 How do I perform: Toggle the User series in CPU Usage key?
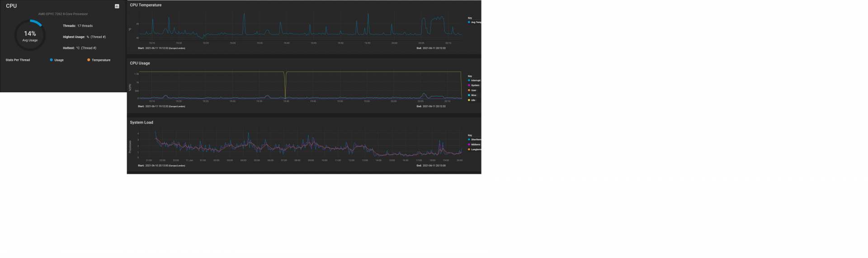point(473,91)
